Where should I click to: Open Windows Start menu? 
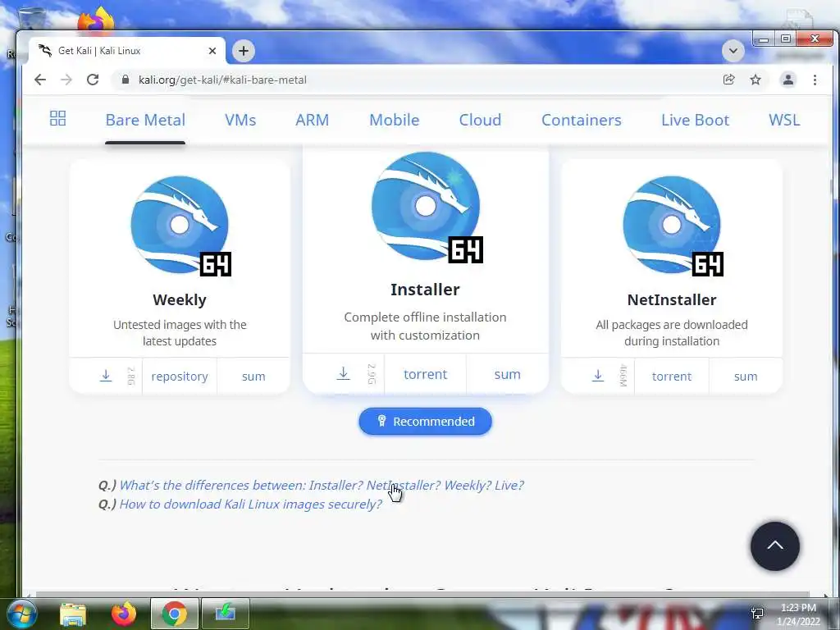(x=21, y=614)
